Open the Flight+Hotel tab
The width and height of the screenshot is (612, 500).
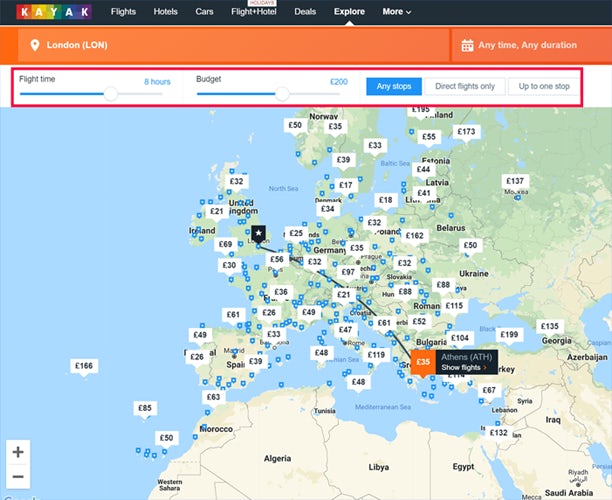point(252,12)
